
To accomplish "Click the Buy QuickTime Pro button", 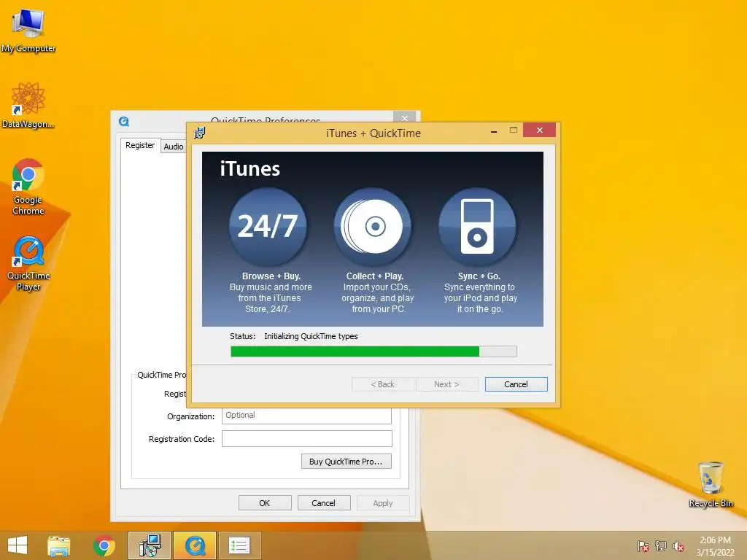I will pyautogui.click(x=347, y=462).
